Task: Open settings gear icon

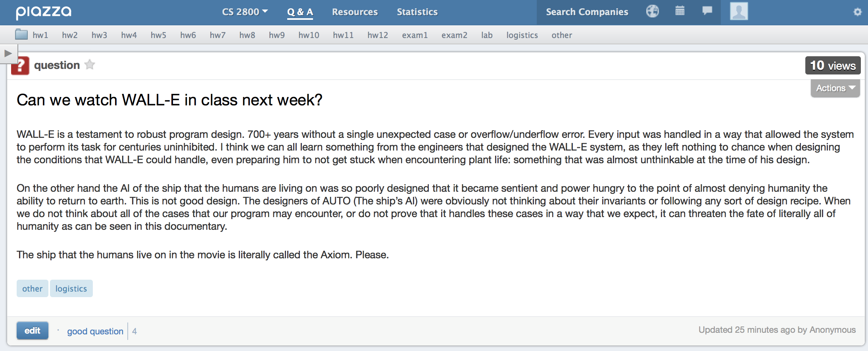Action: [x=857, y=12]
